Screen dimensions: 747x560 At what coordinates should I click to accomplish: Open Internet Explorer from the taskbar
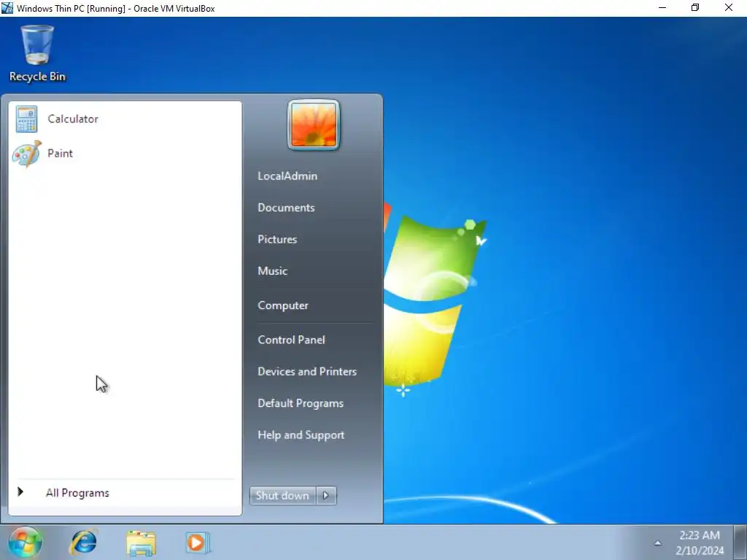84,542
